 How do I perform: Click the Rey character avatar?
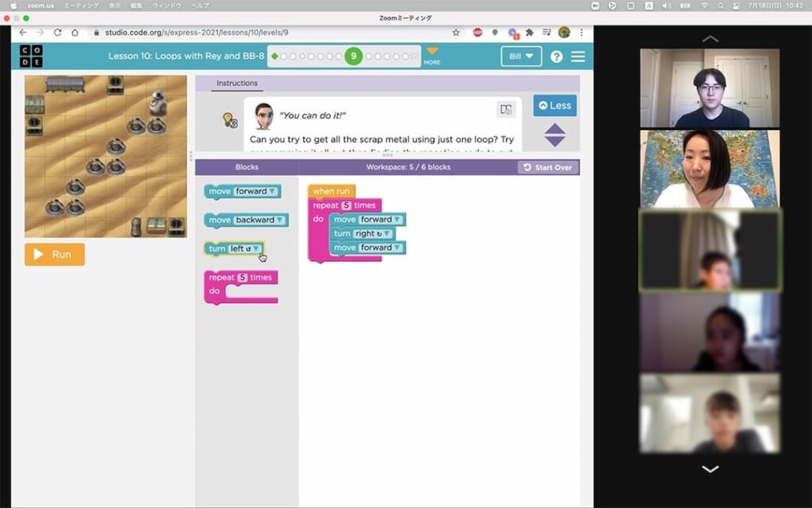(x=263, y=116)
